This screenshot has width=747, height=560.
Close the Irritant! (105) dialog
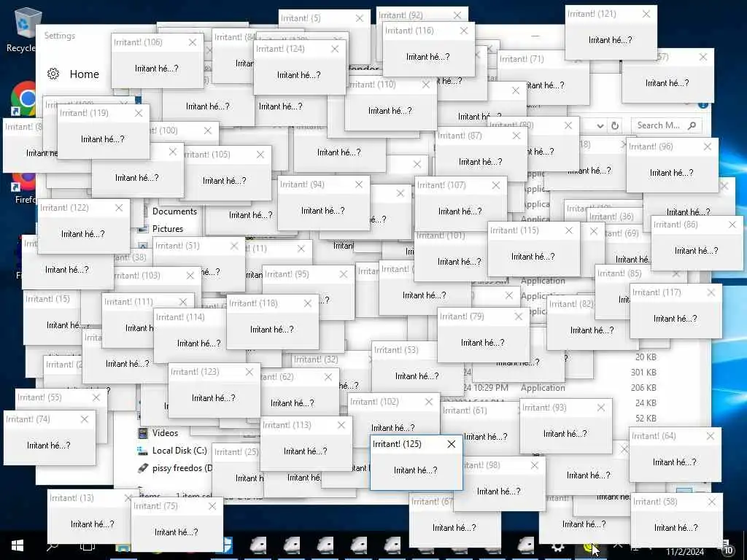tap(260, 155)
